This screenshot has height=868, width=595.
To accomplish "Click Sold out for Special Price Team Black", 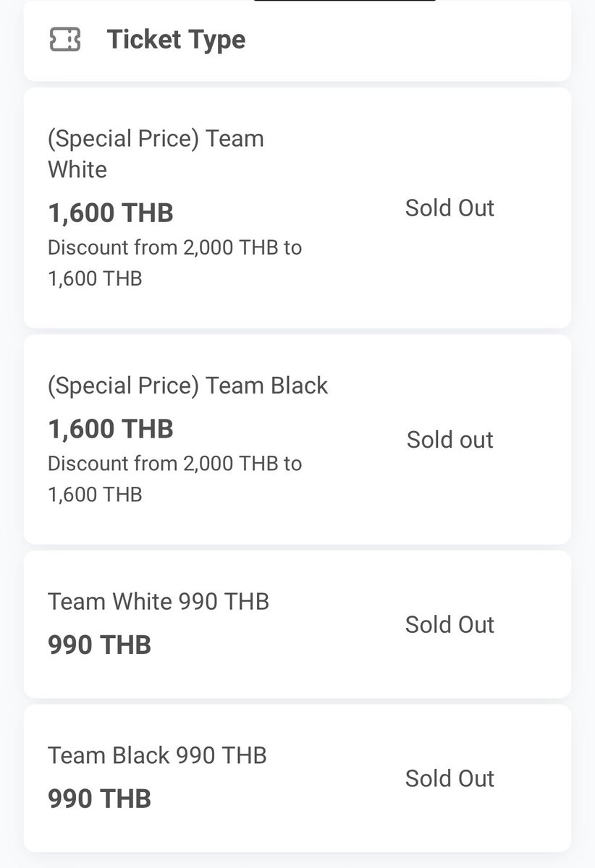I will click(450, 440).
